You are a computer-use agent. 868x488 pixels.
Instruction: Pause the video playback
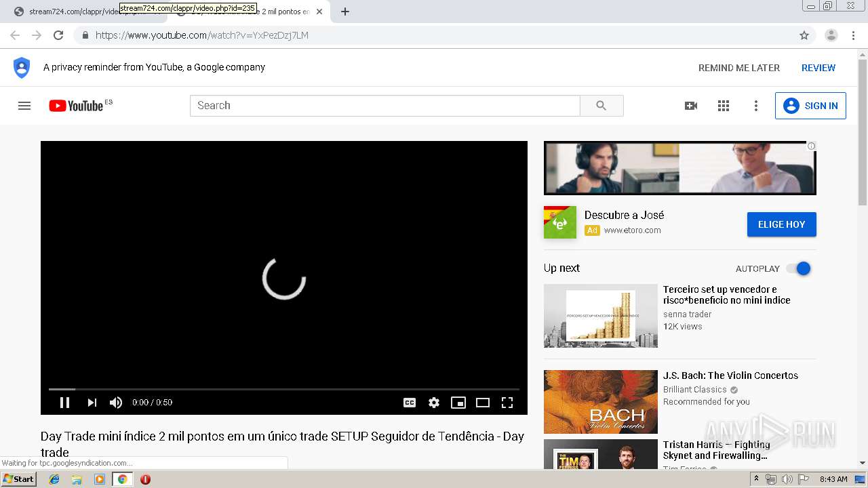click(x=64, y=403)
